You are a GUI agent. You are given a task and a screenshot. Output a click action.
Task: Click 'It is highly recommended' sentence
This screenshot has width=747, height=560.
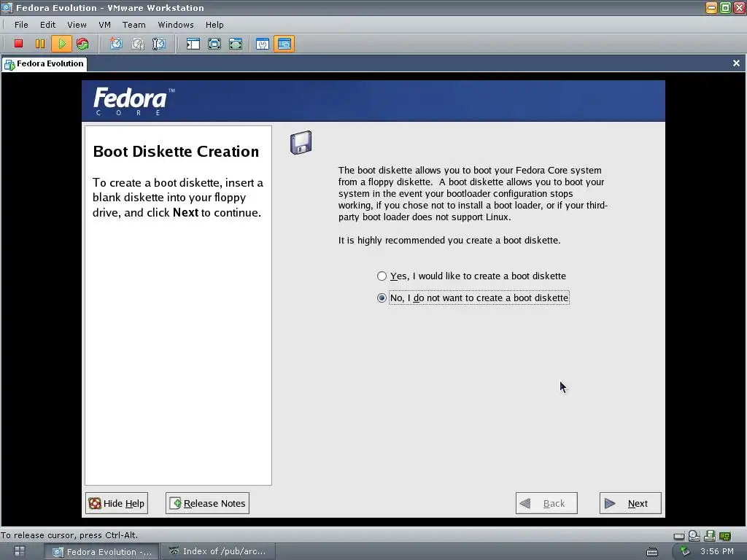tap(449, 240)
